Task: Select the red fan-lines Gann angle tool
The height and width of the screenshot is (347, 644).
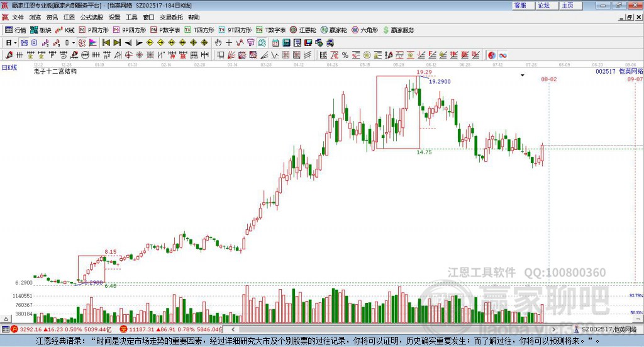Action: 231,55
